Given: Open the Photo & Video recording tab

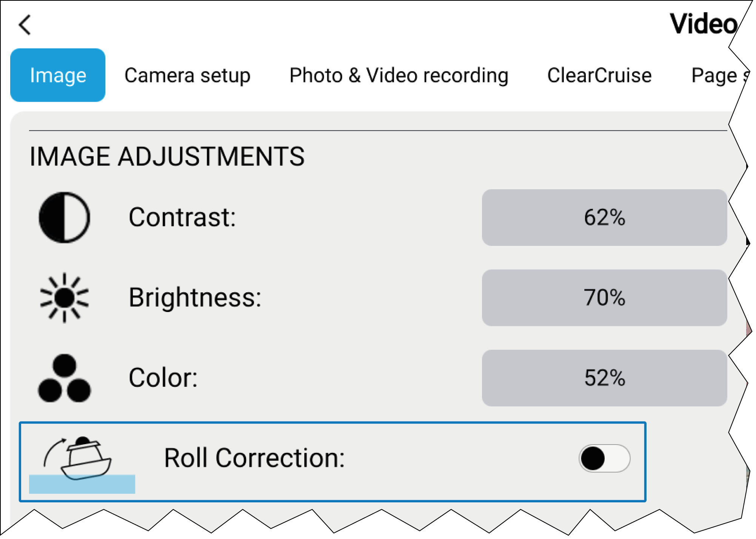Looking at the screenshot, I should (399, 75).
